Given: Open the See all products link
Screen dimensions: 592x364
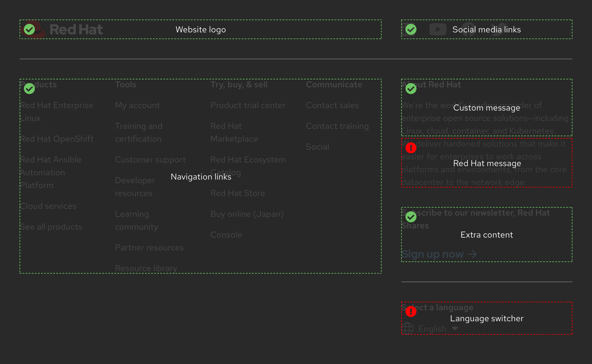Looking at the screenshot, I should [51, 227].
